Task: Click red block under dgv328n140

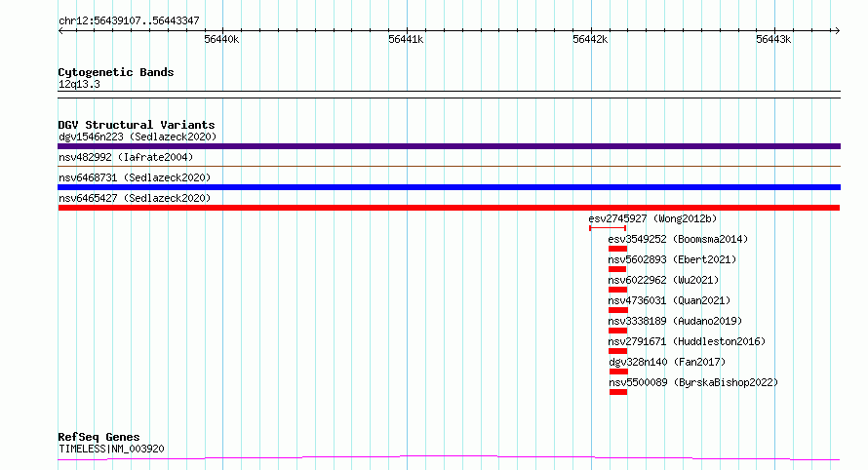Action: [619, 372]
